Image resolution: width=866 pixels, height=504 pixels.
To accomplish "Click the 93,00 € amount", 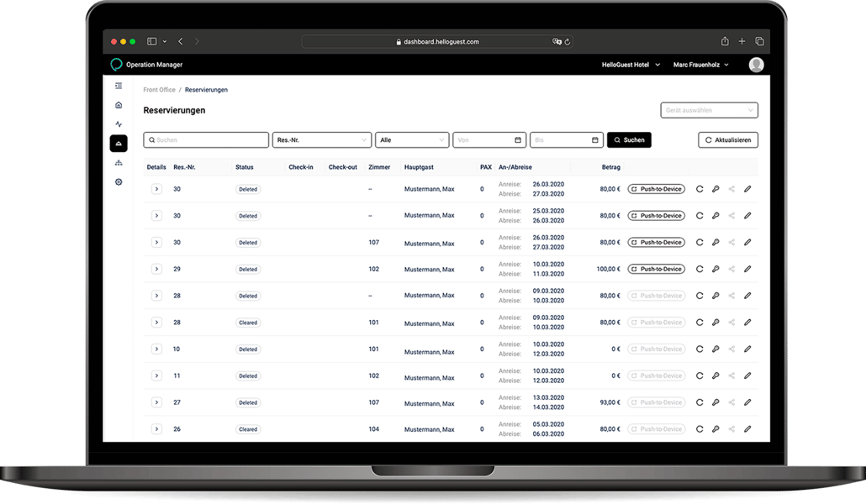I will (x=610, y=403).
